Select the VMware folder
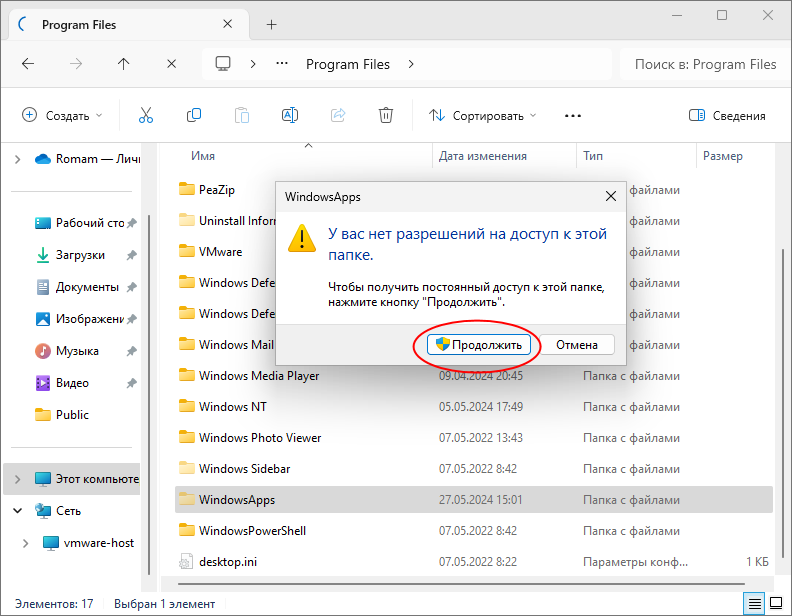 [210, 251]
